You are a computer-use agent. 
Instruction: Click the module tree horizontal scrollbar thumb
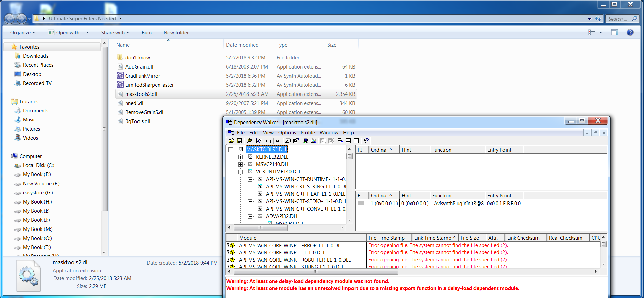[x=260, y=227]
